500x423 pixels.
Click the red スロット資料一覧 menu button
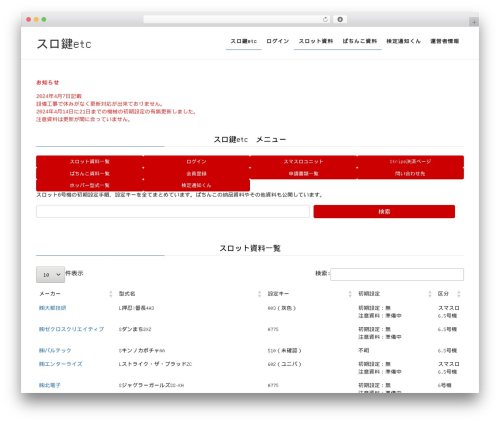pos(90,162)
